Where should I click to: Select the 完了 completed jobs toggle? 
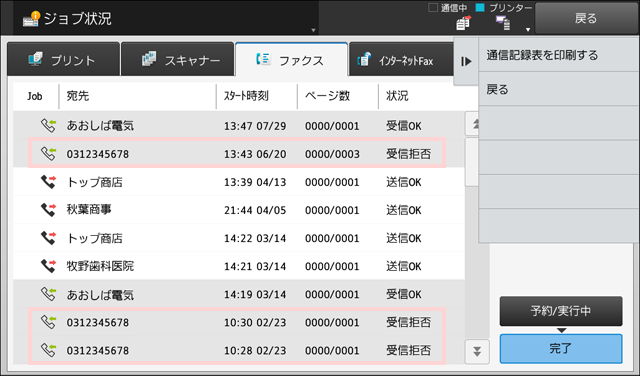(561, 349)
